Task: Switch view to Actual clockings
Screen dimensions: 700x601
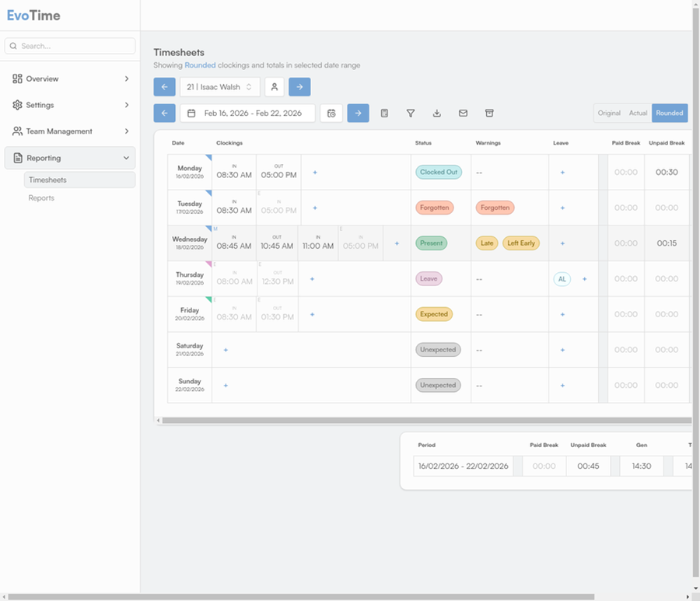Action: pos(638,114)
